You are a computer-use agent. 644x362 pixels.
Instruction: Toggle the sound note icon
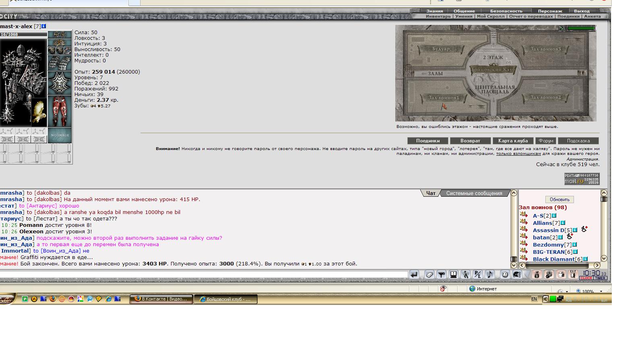point(489,275)
